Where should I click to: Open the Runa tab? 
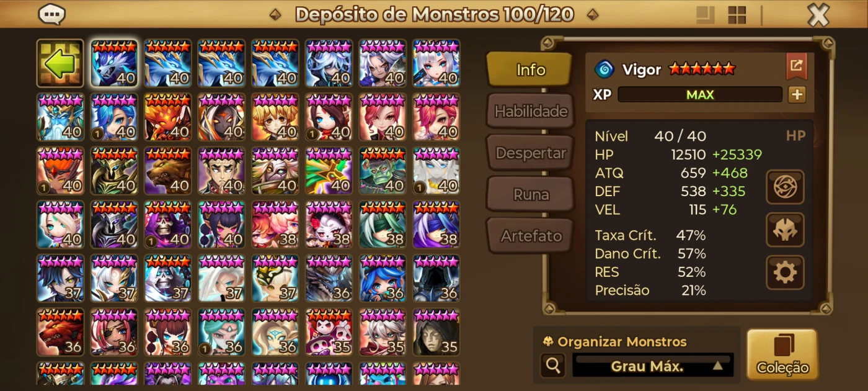pyautogui.click(x=530, y=194)
